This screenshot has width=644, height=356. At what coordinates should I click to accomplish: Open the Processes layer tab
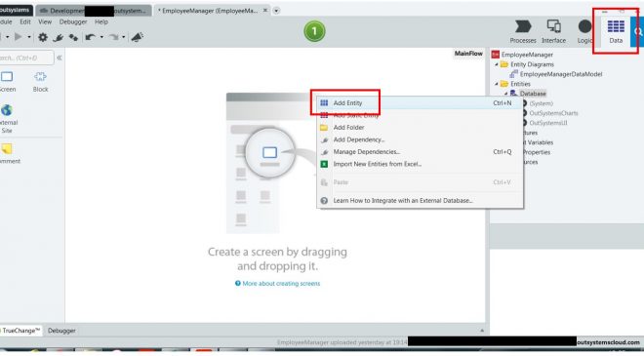tap(522, 31)
